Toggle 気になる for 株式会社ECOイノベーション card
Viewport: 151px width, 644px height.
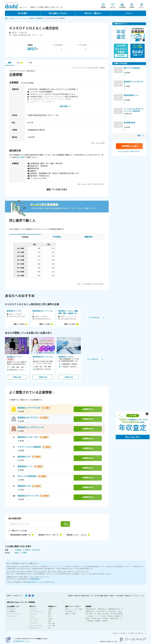pyautogui.click(x=43, y=377)
